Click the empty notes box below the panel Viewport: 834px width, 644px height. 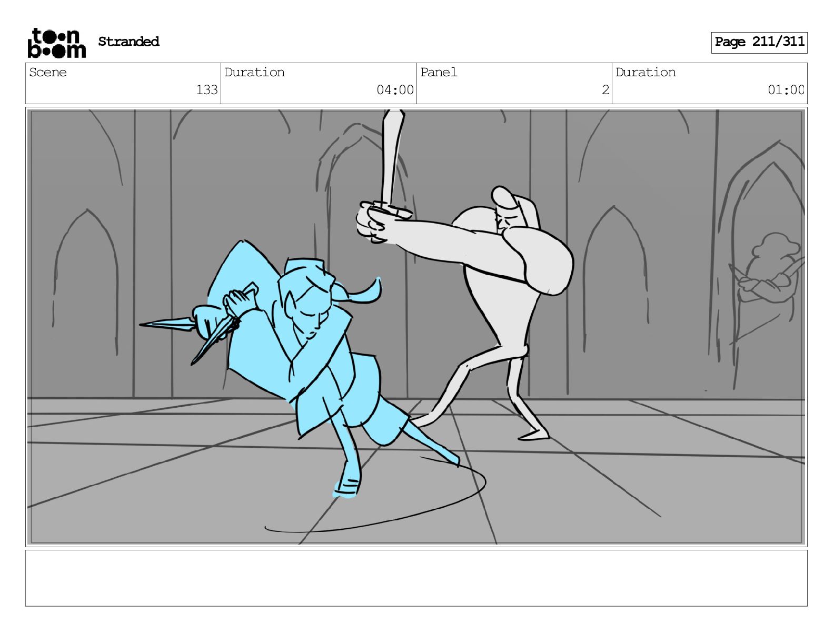416,578
